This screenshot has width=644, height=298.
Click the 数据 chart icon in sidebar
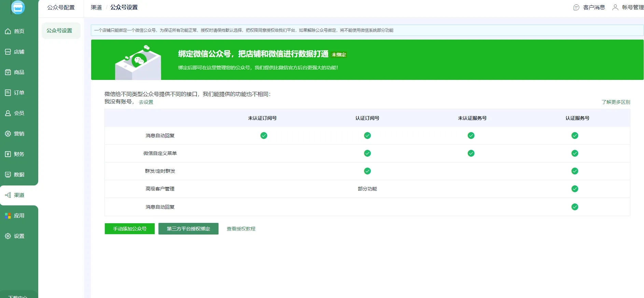pos(8,175)
